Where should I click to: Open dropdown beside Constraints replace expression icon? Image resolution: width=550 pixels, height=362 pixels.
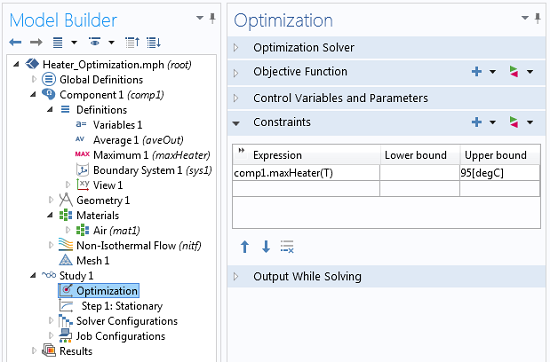click(530, 122)
